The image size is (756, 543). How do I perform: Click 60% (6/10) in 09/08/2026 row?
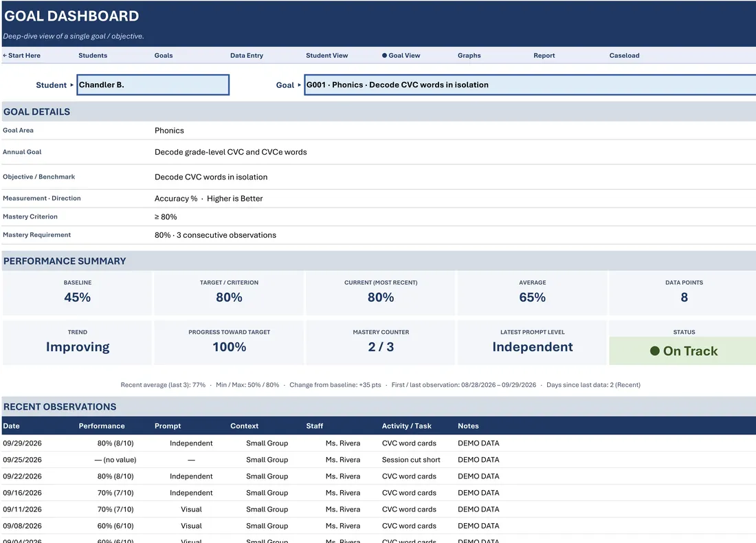coord(115,526)
